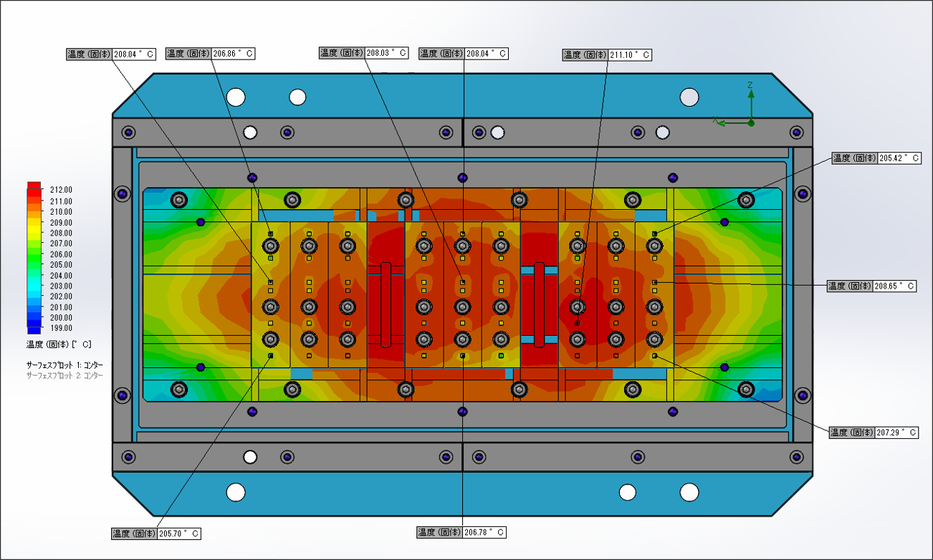Viewport: 933px width, 560px height.
Task: Select the 207.29 °C probe callout
Action: [x=873, y=433]
